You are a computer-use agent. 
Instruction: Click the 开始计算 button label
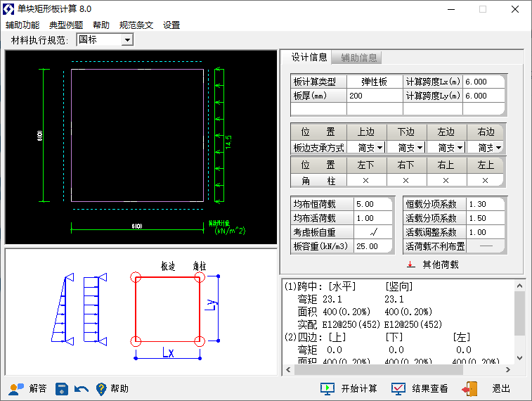[x=359, y=388]
